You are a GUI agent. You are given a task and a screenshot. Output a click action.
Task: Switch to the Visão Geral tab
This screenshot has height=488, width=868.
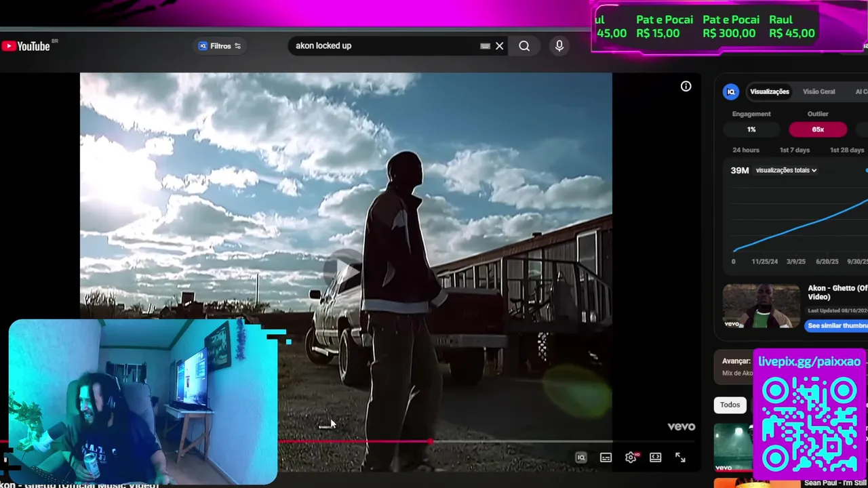tap(818, 91)
